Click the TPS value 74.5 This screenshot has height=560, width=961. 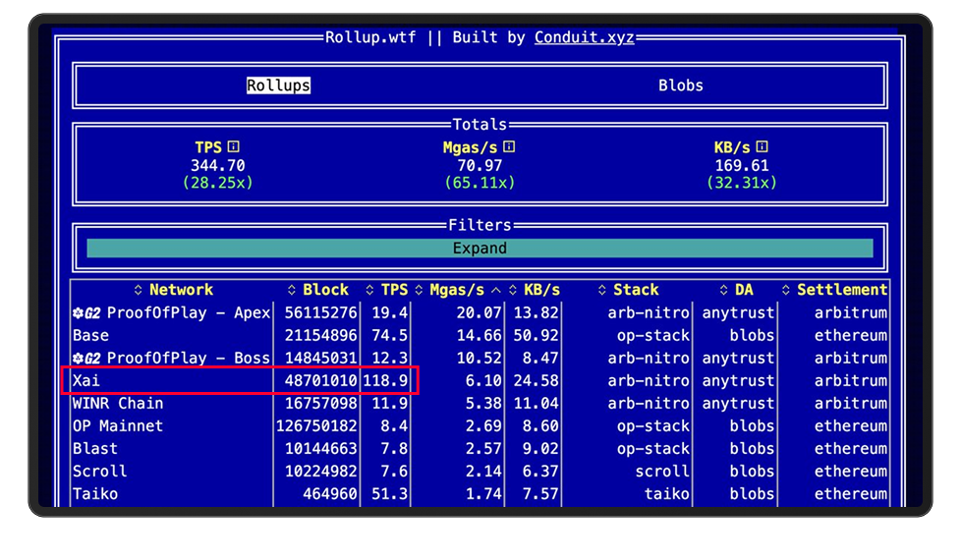389,336
